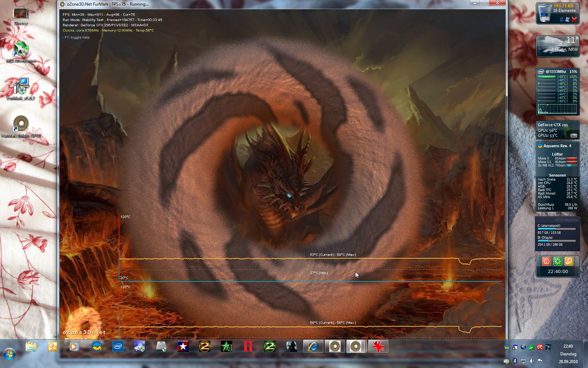Open the Action Center flag tray icon
The height and width of the screenshot is (368, 588).
click(540, 361)
